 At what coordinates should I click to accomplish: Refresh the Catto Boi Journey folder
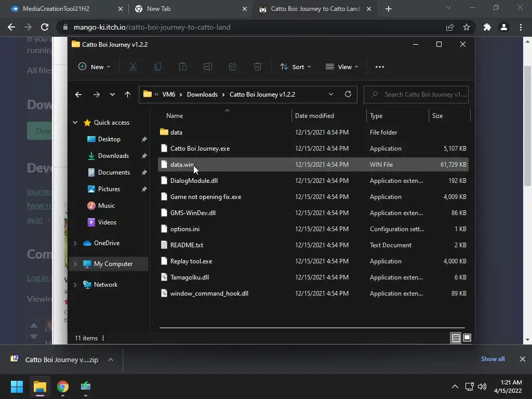(348, 95)
